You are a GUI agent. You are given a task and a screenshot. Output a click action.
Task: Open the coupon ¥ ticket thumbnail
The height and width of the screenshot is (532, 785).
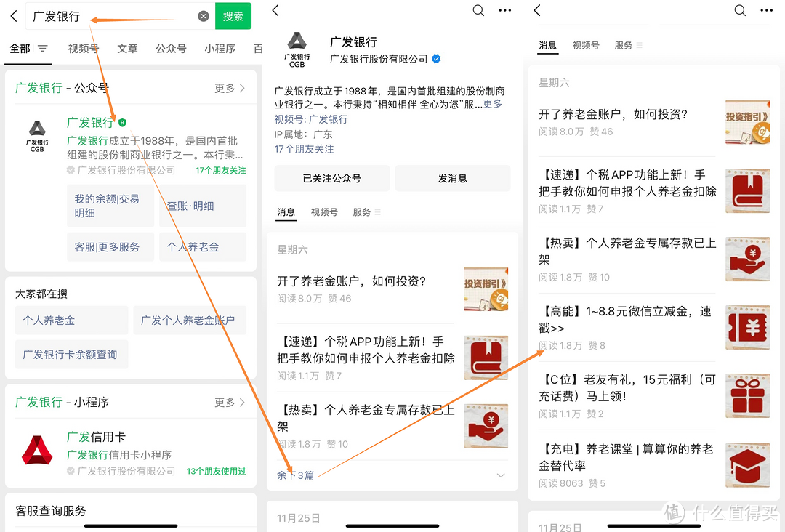[747, 327]
